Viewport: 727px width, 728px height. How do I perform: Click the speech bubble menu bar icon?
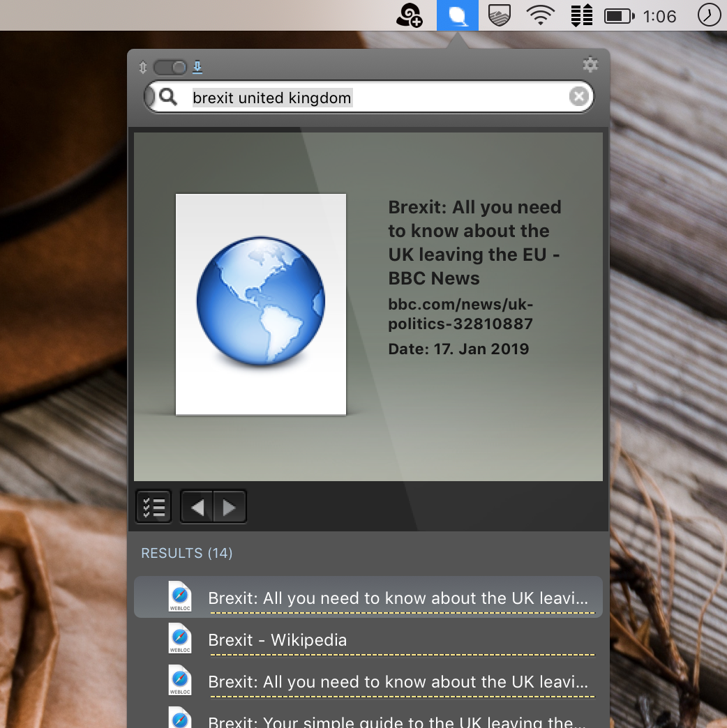tap(458, 15)
